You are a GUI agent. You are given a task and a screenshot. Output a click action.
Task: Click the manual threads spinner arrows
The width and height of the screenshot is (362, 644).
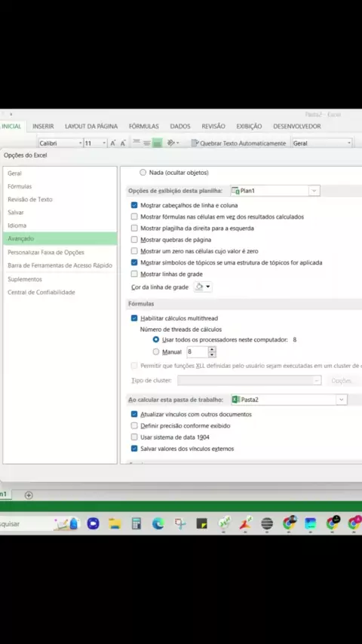click(x=212, y=352)
